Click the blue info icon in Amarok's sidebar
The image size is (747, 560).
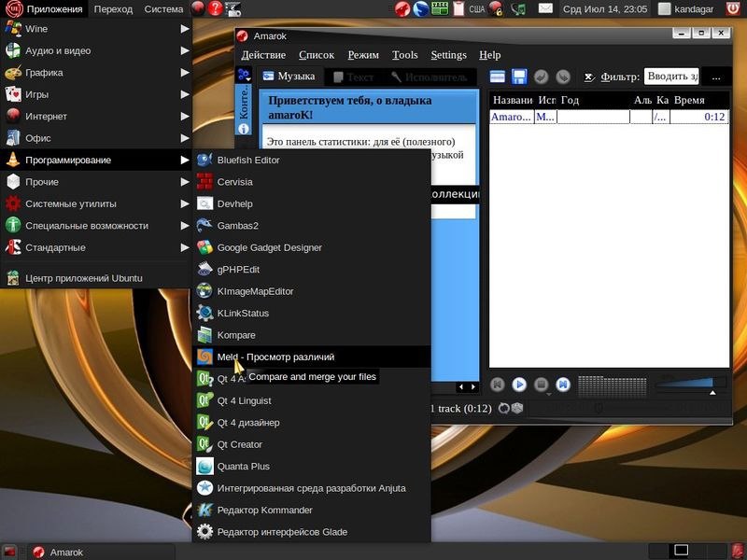coord(244,129)
